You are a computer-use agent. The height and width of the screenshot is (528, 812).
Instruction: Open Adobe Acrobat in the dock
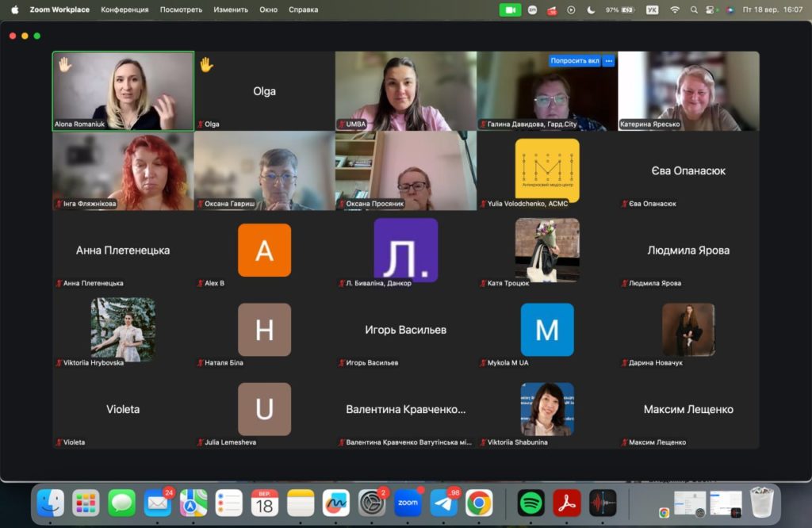566,503
